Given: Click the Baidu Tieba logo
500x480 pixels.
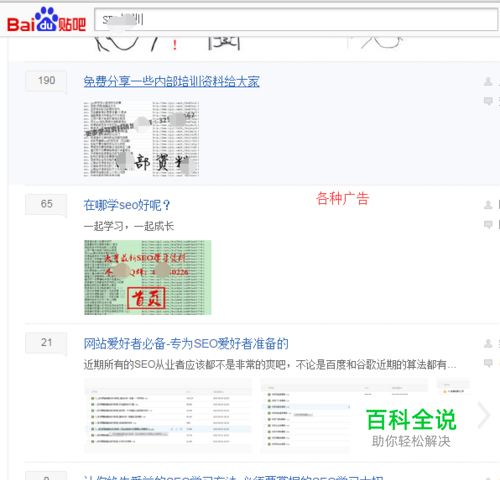Looking at the screenshot, I should [x=46, y=20].
